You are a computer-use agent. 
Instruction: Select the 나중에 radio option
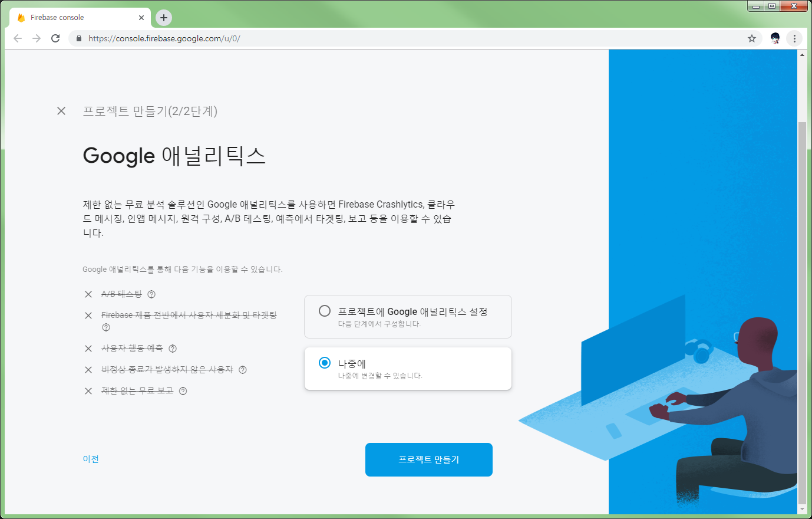tap(325, 363)
